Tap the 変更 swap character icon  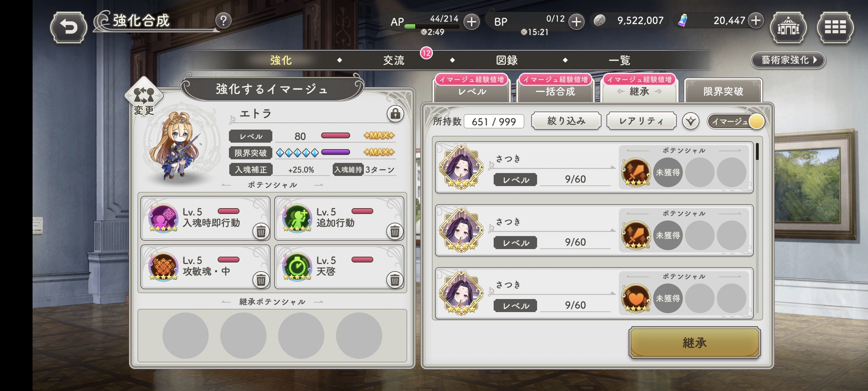click(144, 96)
